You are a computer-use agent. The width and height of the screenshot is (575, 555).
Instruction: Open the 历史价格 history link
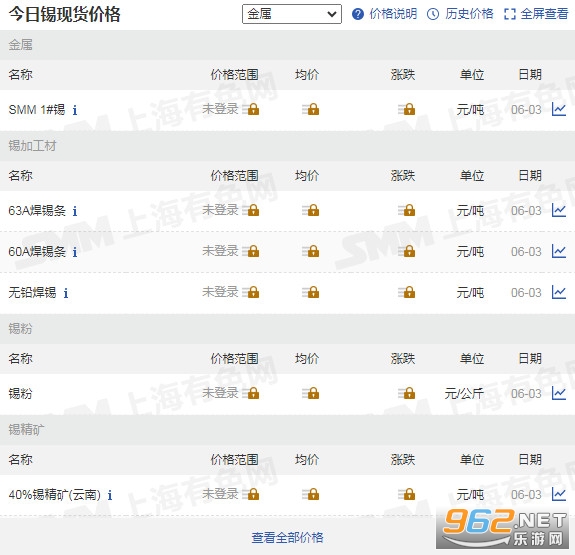tap(469, 14)
